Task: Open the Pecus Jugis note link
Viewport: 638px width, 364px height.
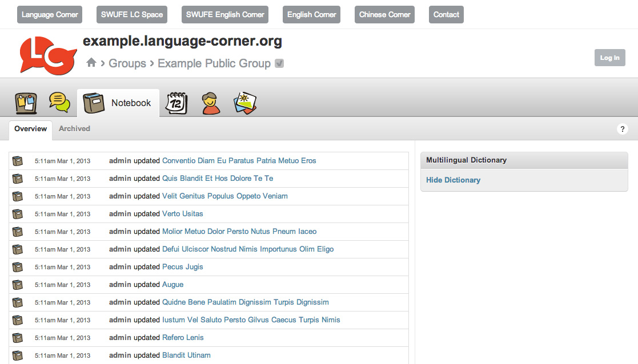Action: point(182,267)
